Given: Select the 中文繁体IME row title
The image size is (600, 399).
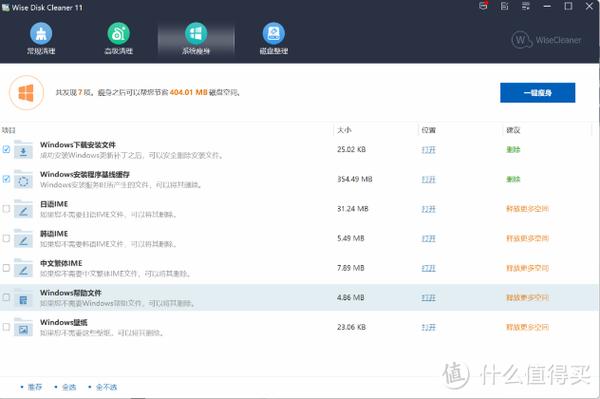Looking at the screenshot, I should [61, 263].
